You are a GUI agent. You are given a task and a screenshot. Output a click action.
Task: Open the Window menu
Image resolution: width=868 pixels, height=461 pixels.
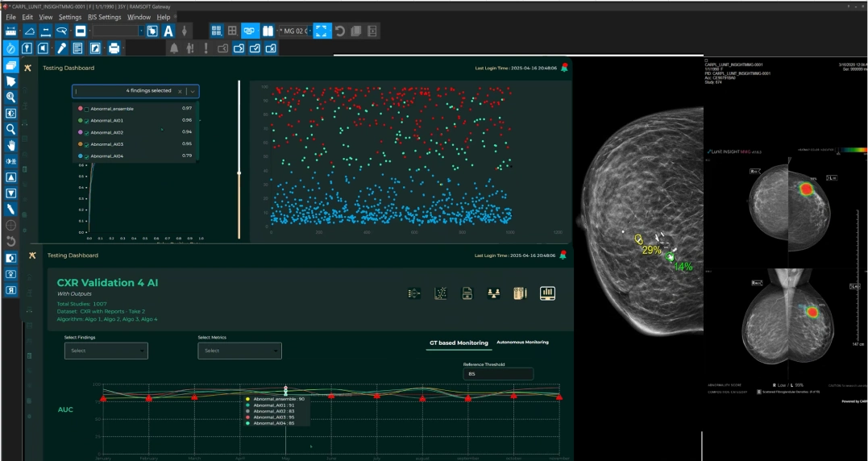[139, 17]
